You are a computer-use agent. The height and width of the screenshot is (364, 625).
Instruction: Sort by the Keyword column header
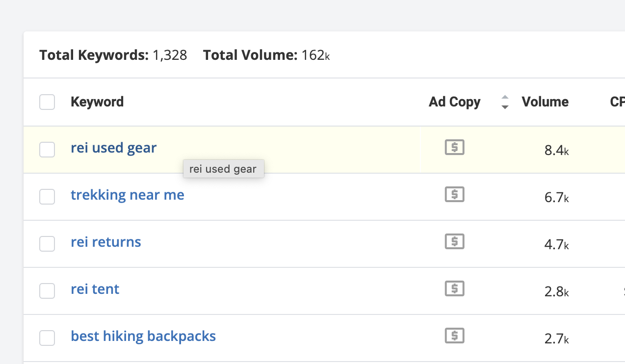coord(97,102)
